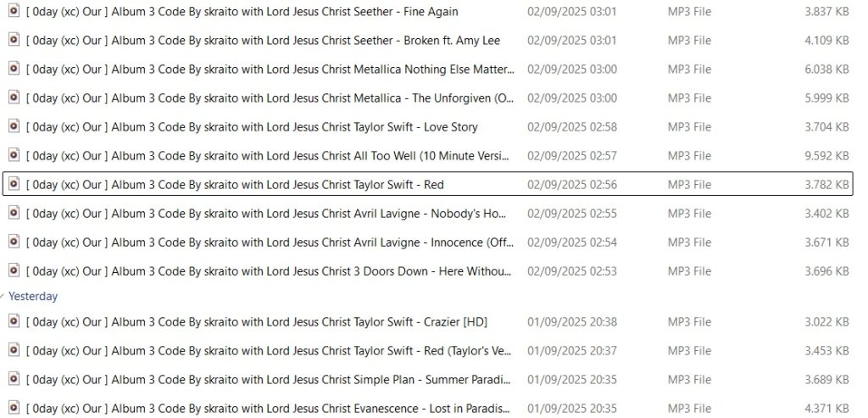868x418 pixels.
Task: Collapse the Yesterday group chevron
Action: point(3,297)
